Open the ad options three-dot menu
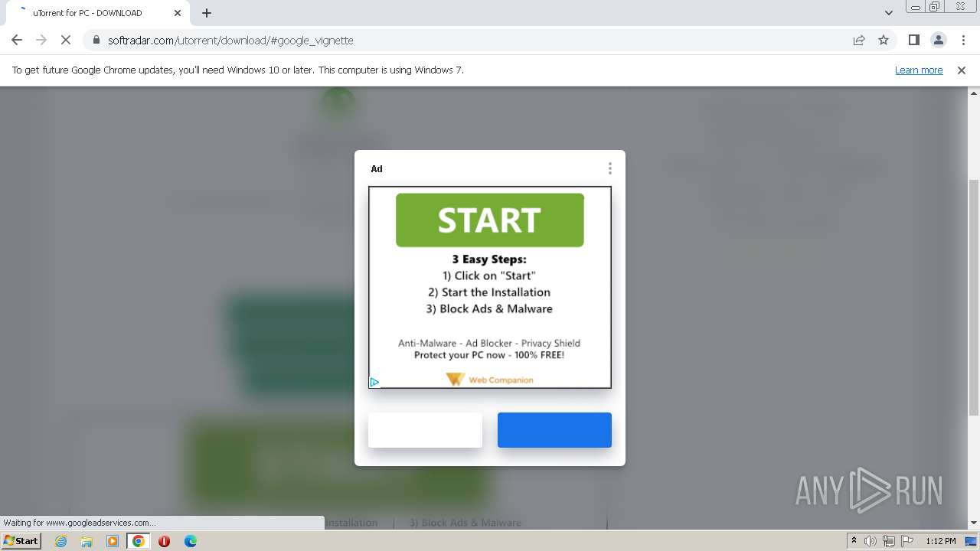 [x=609, y=168]
